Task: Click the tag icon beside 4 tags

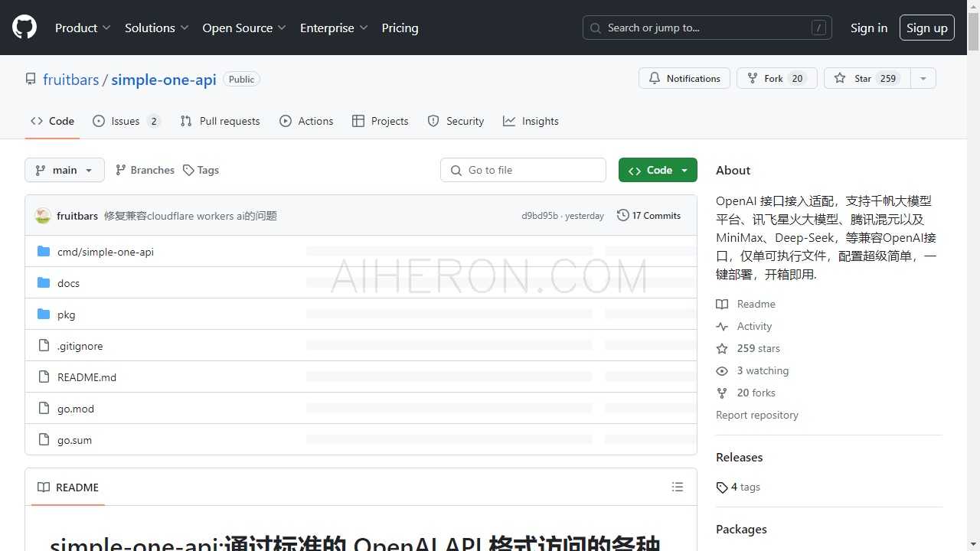Action: (722, 487)
